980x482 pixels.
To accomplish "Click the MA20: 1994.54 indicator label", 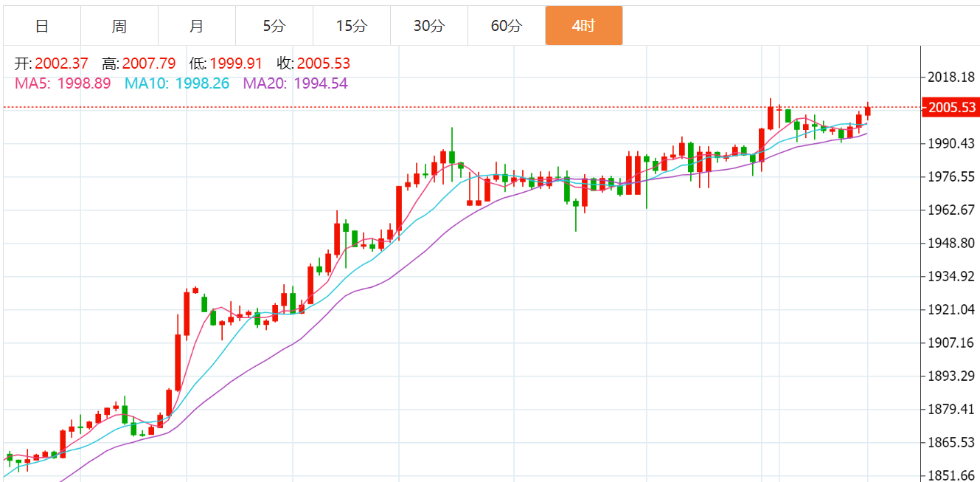I will 295,83.
